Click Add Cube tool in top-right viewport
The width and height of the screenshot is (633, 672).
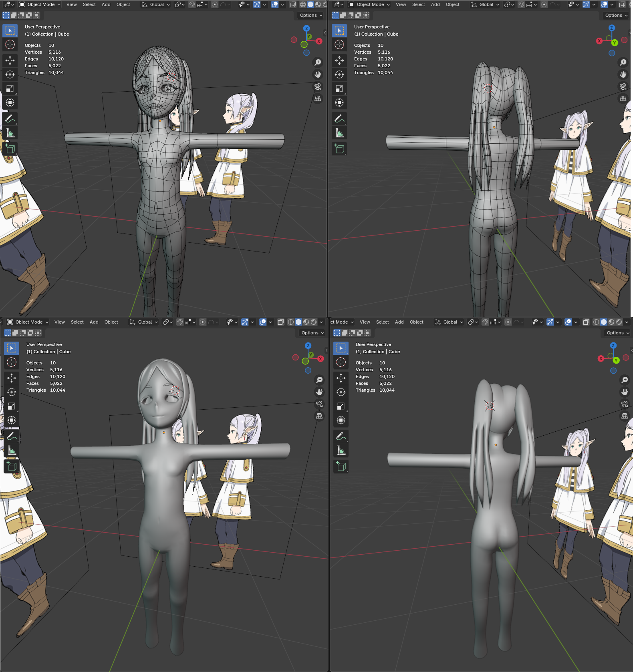click(x=339, y=149)
